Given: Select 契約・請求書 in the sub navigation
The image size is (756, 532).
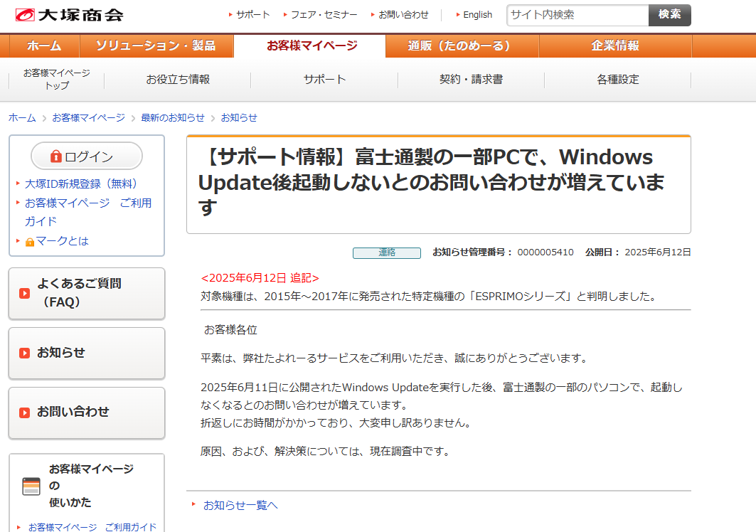Looking at the screenshot, I should pos(471,80).
